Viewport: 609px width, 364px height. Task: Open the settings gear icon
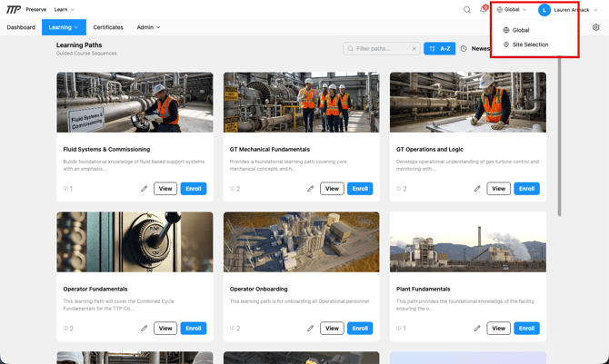pyautogui.click(x=595, y=27)
